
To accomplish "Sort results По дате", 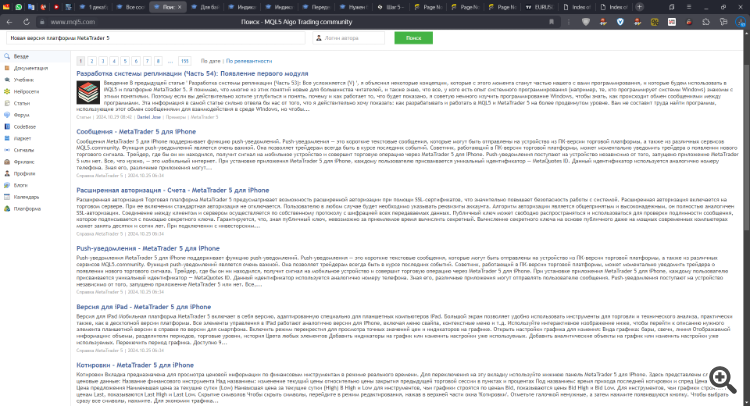I will (210, 61).
